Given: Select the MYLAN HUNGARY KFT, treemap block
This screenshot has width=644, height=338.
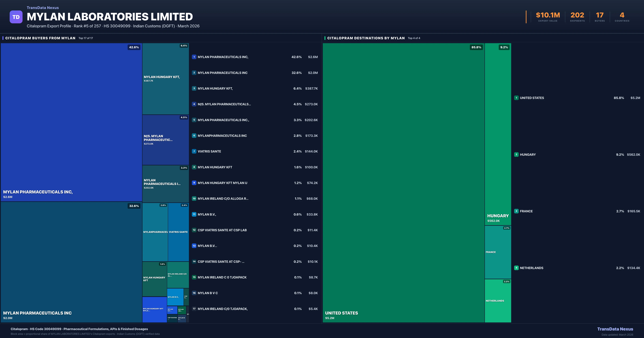Looking at the screenshot, I should coord(166,79).
